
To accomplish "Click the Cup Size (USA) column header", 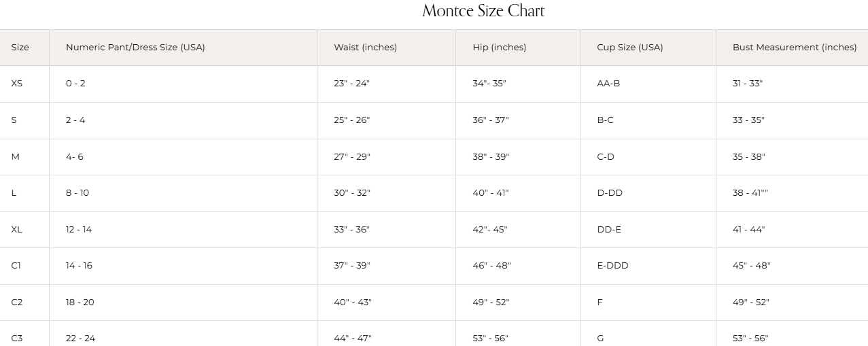I will [x=630, y=48].
